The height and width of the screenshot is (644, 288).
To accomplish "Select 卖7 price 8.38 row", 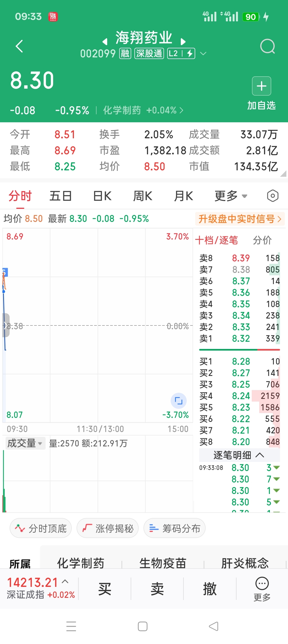I will (239, 269).
